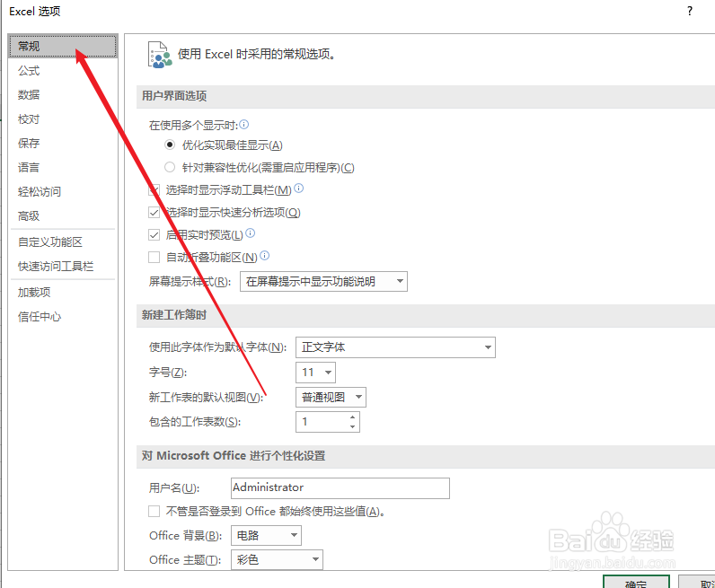The image size is (715, 588).
Task: Click info icon next to 选择时显示浮动工具栏
Action: click(x=299, y=188)
